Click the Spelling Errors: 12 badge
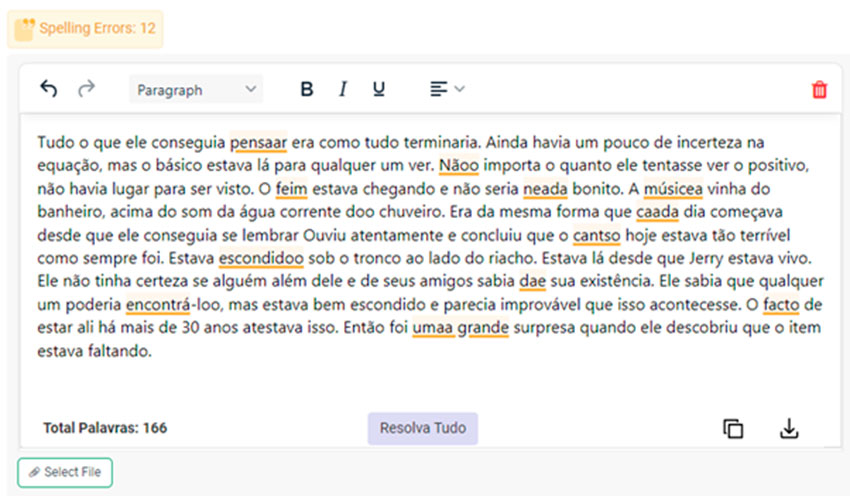 85,28
